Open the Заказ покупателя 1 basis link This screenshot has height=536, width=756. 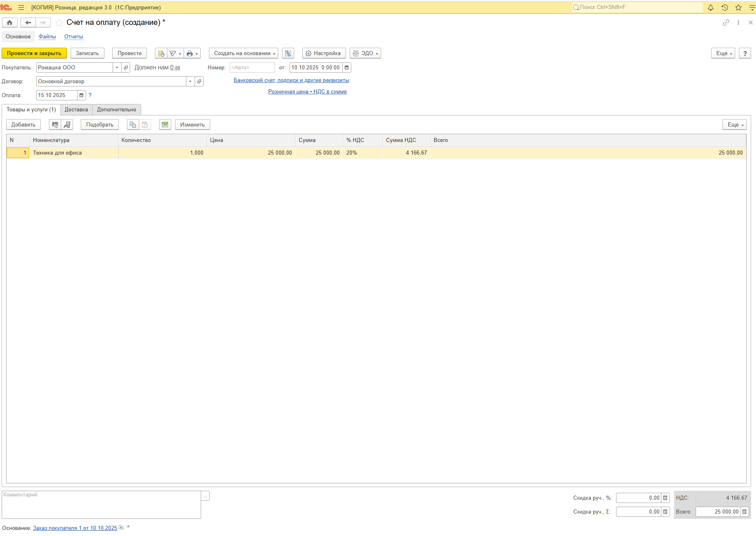75,528
